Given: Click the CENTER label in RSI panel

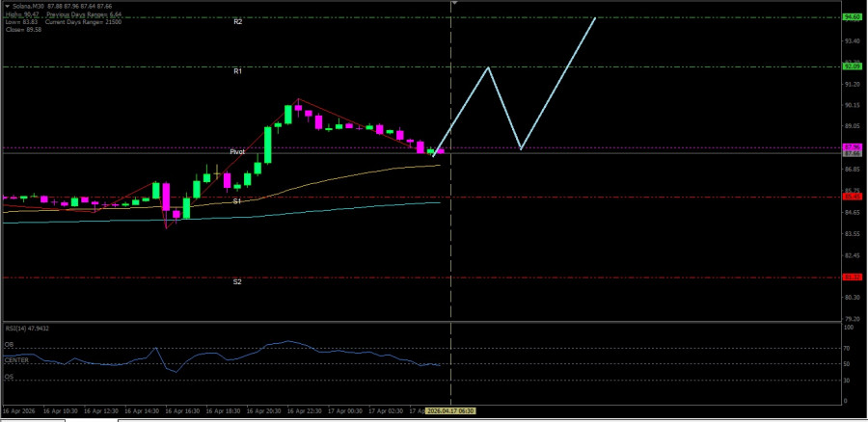Looking at the screenshot, I should click(x=15, y=359).
